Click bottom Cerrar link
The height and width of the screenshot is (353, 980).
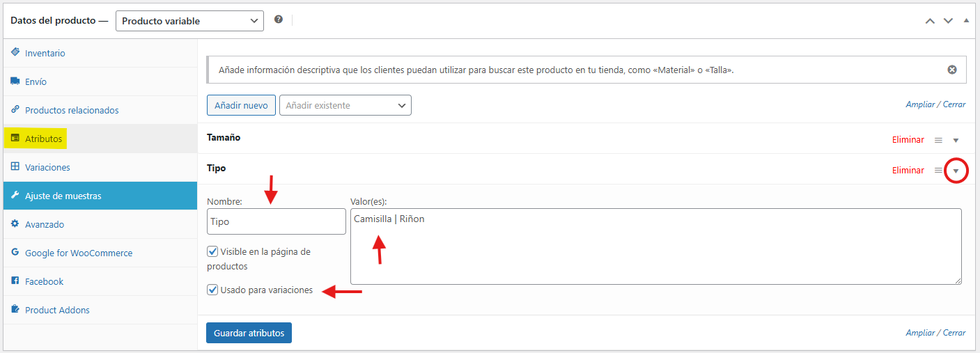[x=954, y=333]
